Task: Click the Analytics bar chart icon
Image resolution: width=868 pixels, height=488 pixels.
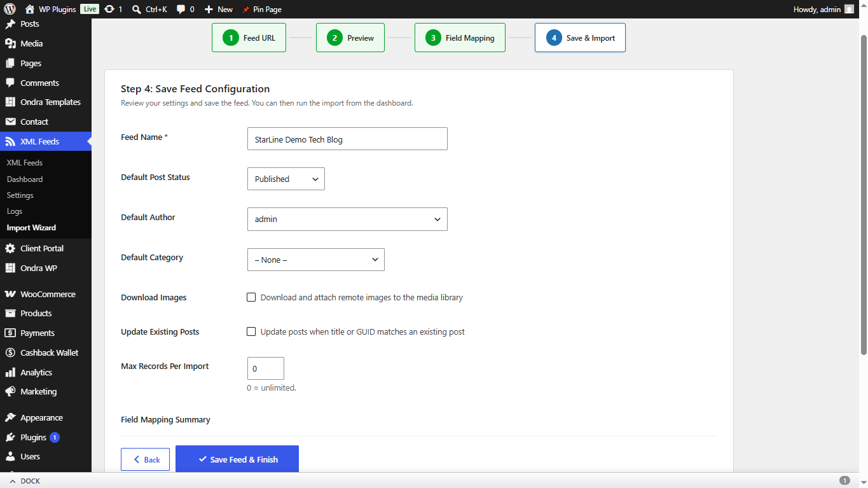Action: pos(10,373)
